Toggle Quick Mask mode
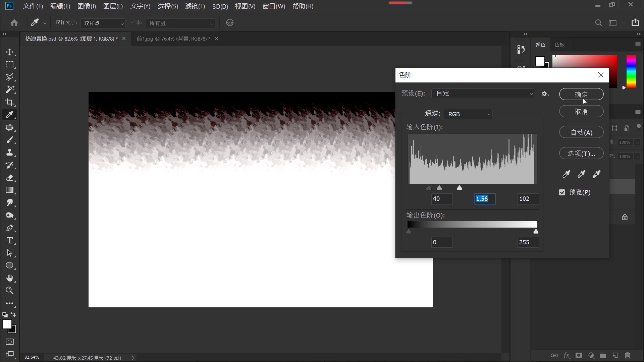This screenshot has height=362, width=644. pos(9,342)
